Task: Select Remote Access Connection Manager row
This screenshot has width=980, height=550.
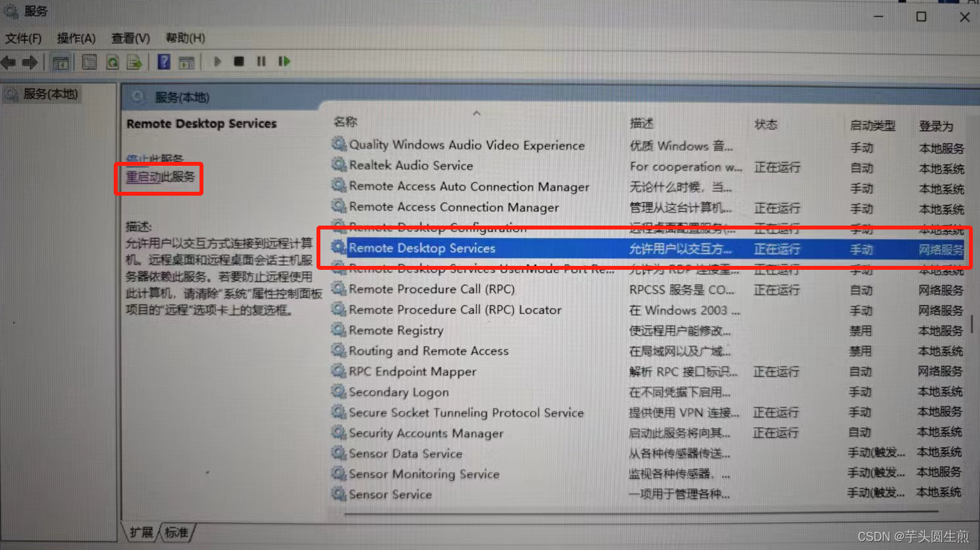Action: pyautogui.click(x=648, y=207)
